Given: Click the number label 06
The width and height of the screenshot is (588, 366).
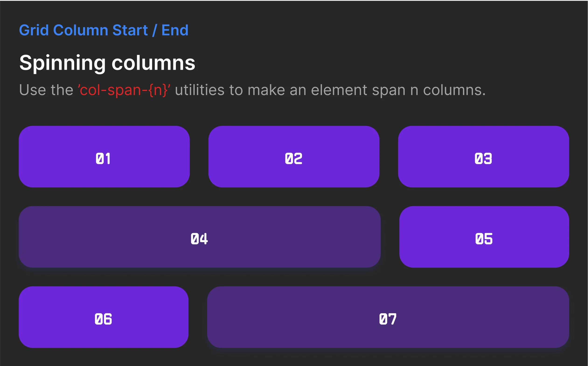Looking at the screenshot, I should click(103, 319).
